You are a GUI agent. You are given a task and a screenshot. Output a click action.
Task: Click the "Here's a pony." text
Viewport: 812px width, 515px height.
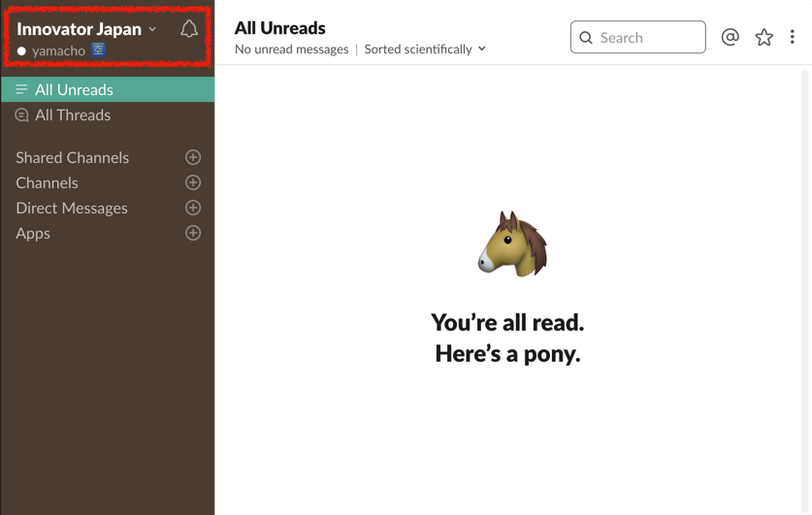[x=507, y=354]
